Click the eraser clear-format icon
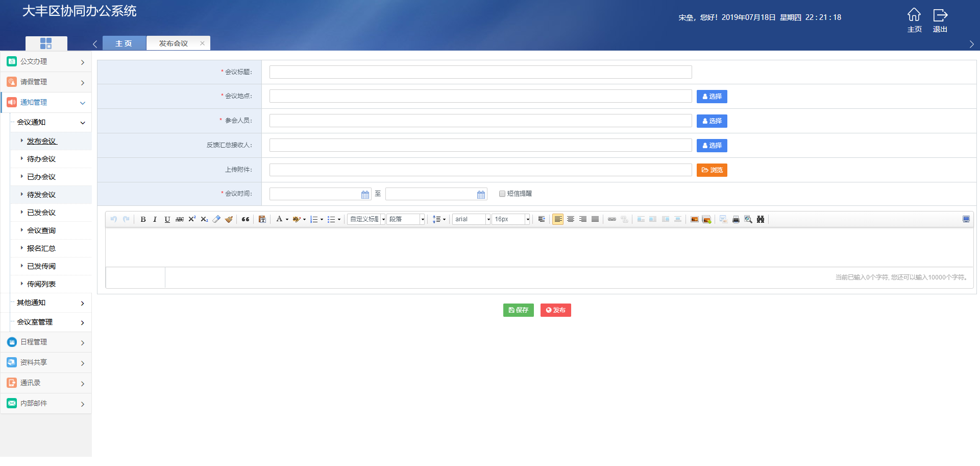The image size is (980, 466). (x=216, y=219)
